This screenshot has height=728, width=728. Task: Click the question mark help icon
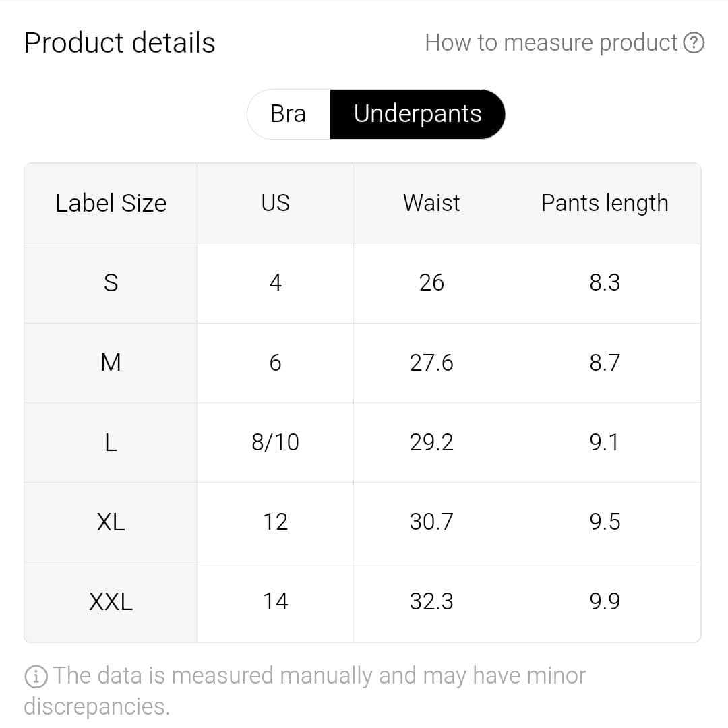pyautogui.click(x=694, y=43)
